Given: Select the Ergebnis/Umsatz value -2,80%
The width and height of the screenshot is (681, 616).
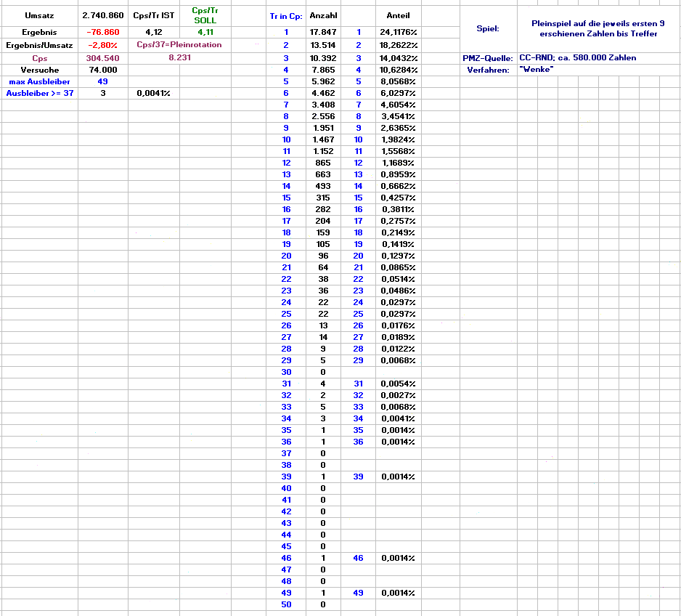Looking at the screenshot, I should 103,45.
